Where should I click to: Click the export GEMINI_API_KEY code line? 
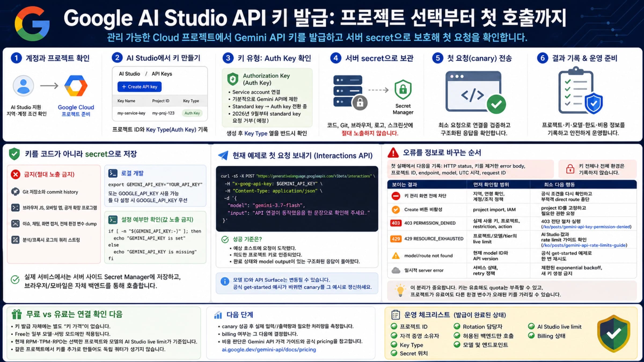click(155, 184)
